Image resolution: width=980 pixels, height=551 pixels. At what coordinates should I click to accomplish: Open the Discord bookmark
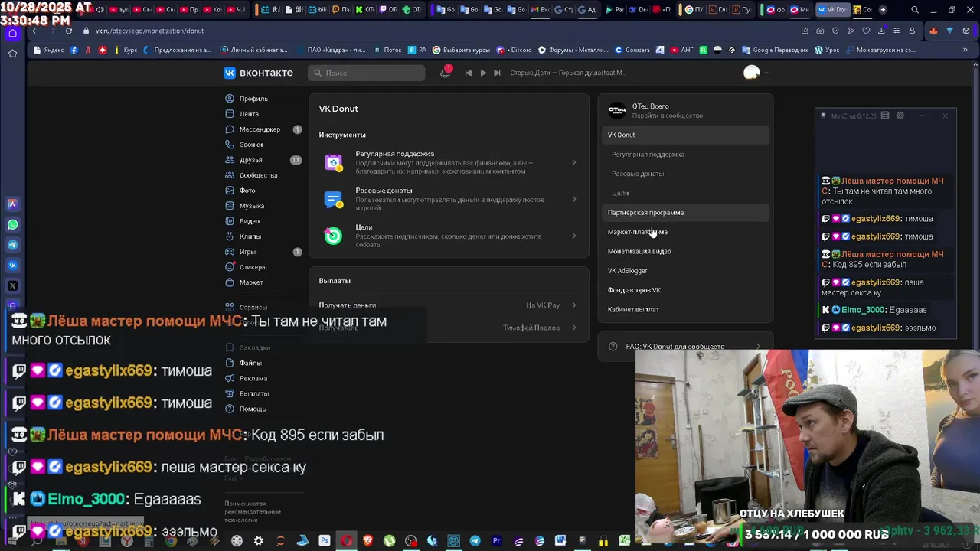514,50
